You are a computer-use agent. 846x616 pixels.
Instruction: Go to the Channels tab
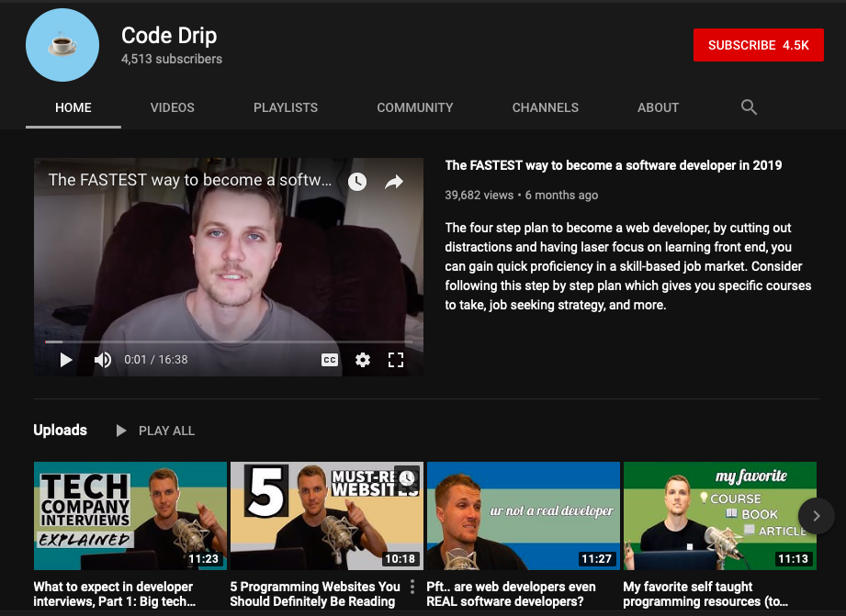click(545, 107)
